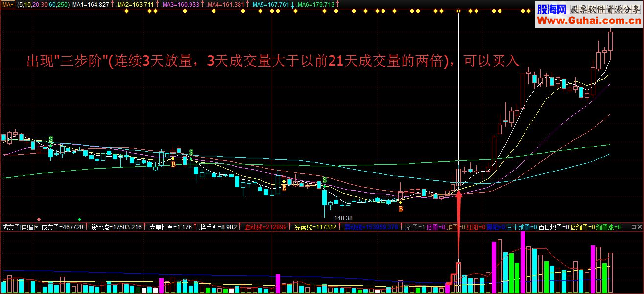
Task: Click the tallest magenta volume bar
Action: (523, 262)
